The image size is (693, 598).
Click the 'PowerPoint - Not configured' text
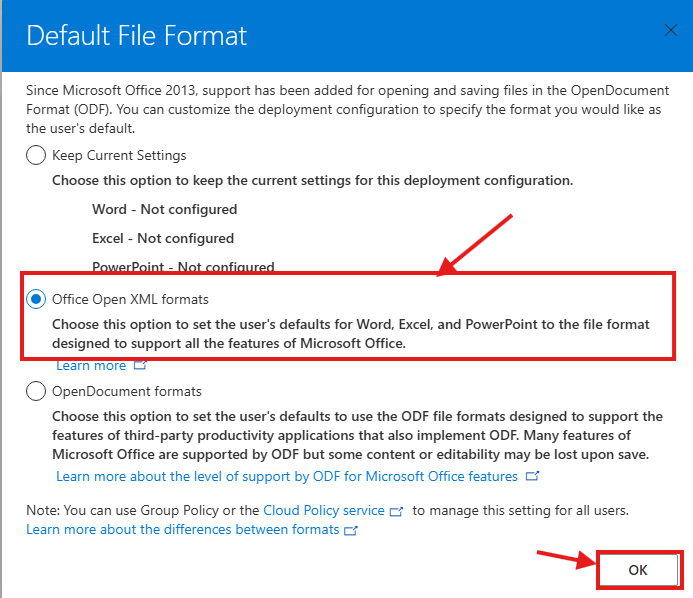(x=183, y=266)
